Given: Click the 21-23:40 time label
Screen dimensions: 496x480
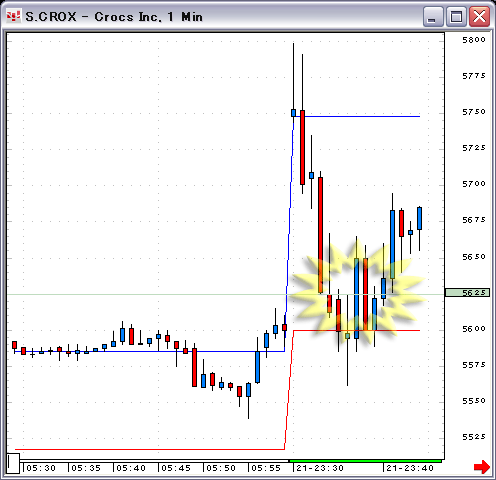Looking at the screenshot, I should (x=410, y=468).
